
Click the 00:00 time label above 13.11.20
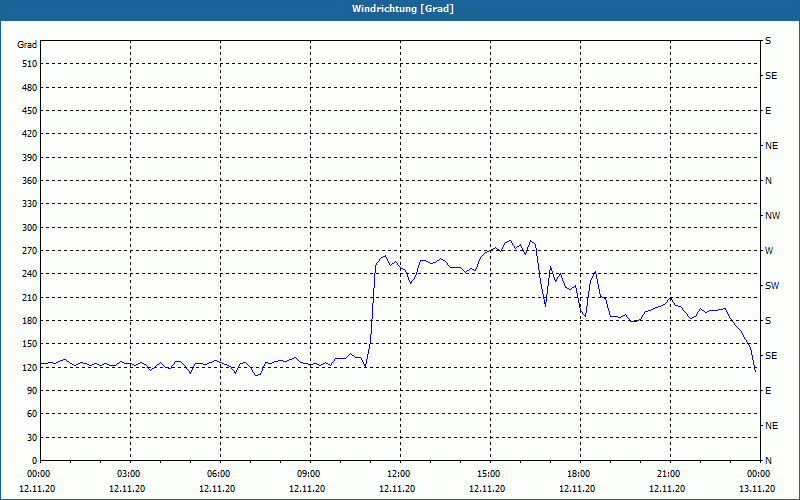(758, 474)
